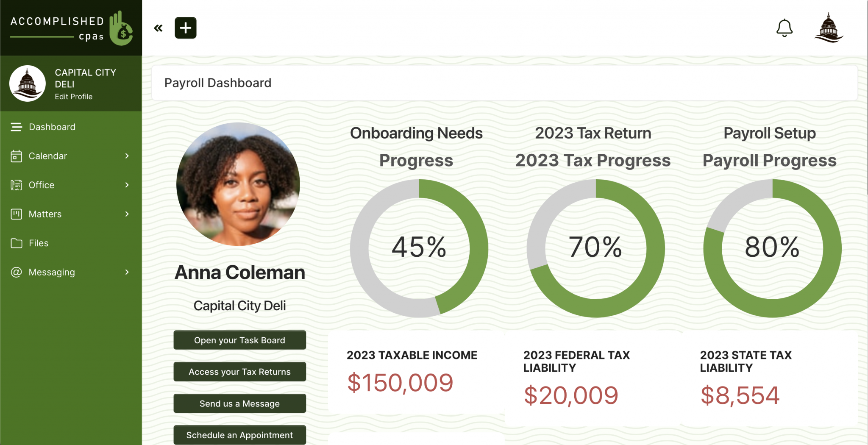Click the Edit Profile link
This screenshot has width=868, height=445.
coord(73,97)
